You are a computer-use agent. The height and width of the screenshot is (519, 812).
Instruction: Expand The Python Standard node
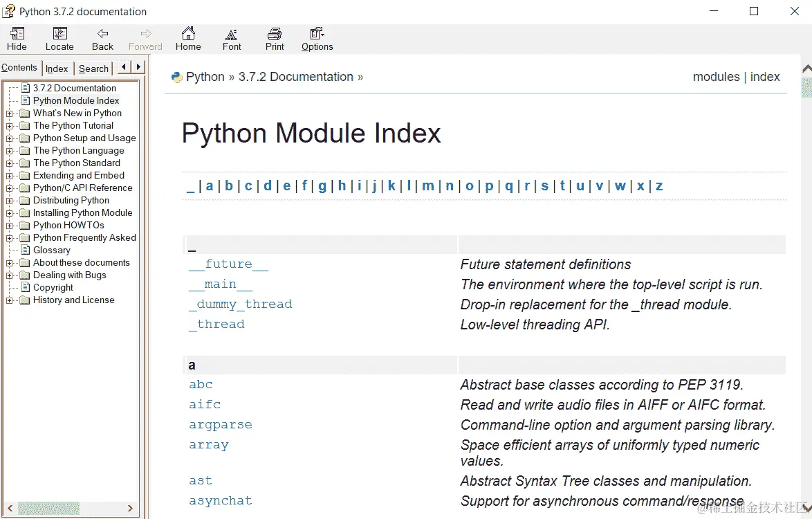tap(9, 163)
